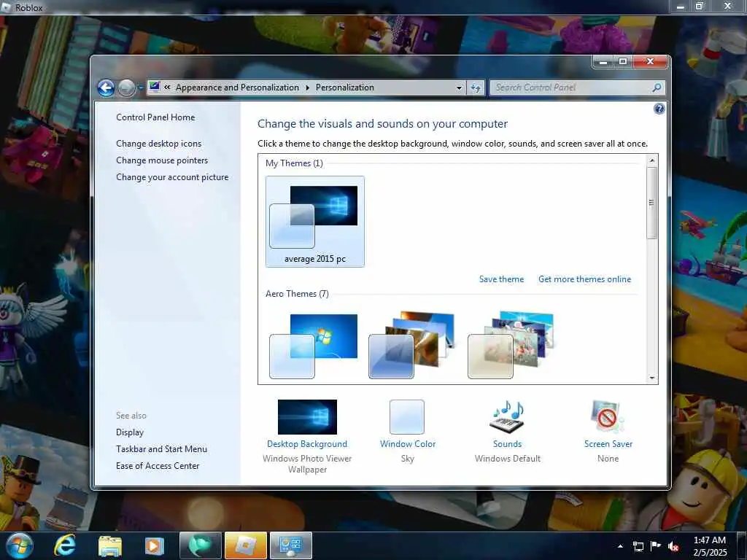Click the theme list scrollbar thumb

(x=652, y=203)
